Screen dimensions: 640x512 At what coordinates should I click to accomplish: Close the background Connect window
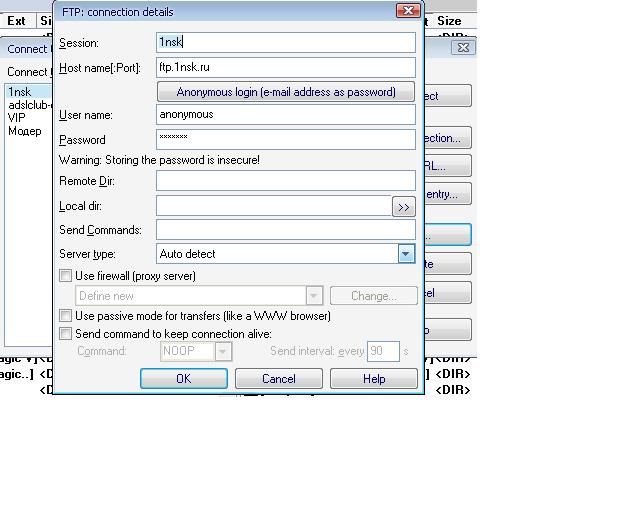point(461,47)
